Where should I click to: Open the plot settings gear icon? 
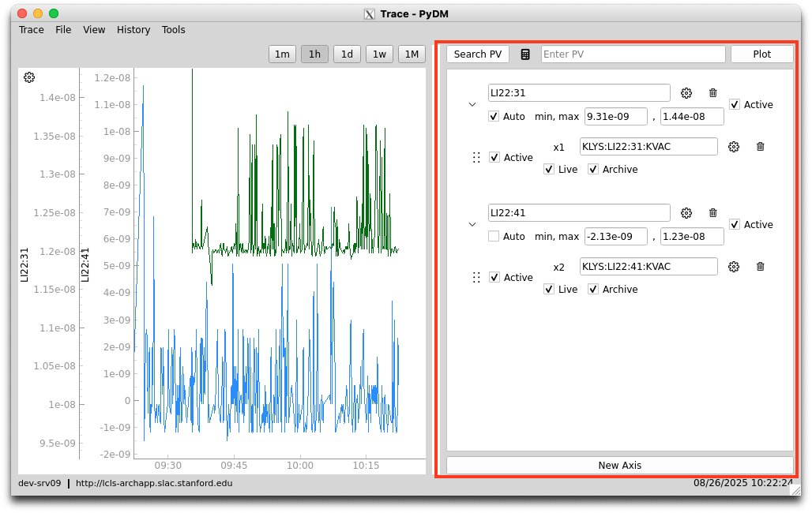point(29,77)
